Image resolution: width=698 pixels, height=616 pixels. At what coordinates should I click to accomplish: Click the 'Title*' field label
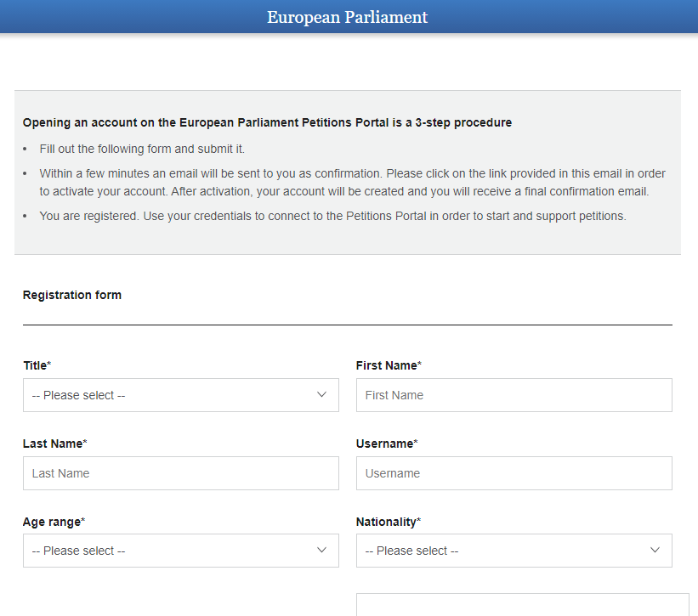point(37,365)
